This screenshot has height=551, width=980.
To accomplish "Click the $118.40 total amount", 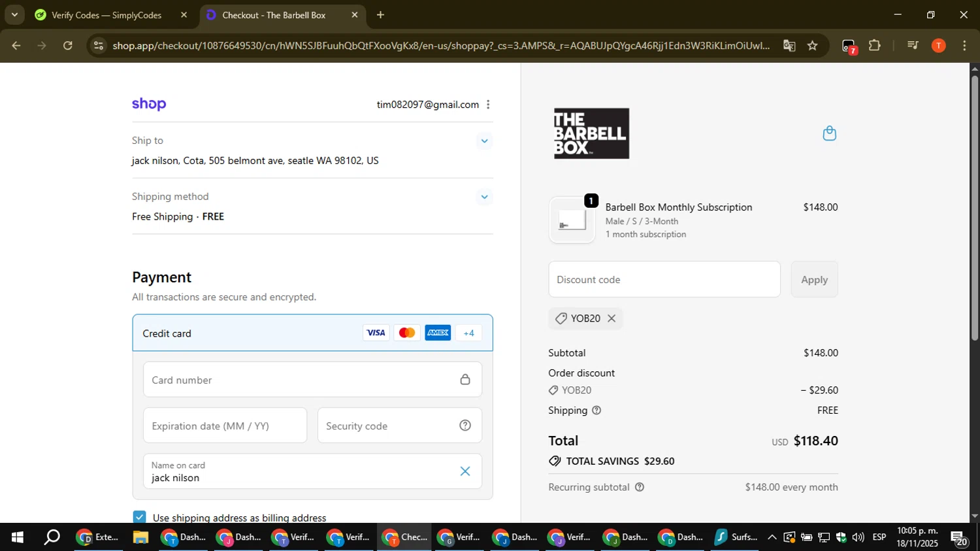I will point(815,441).
